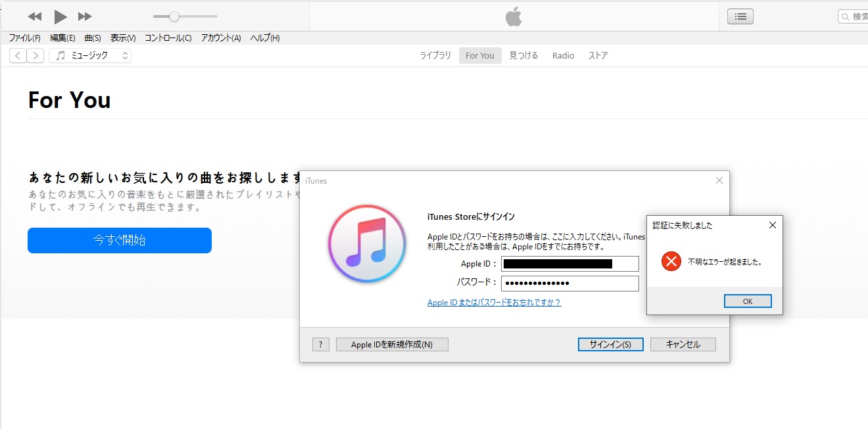Image resolution: width=868 pixels, height=429 pixels.
Task: Click Apple IDを新規作成(N) button
Action: [x=392, y=344]
